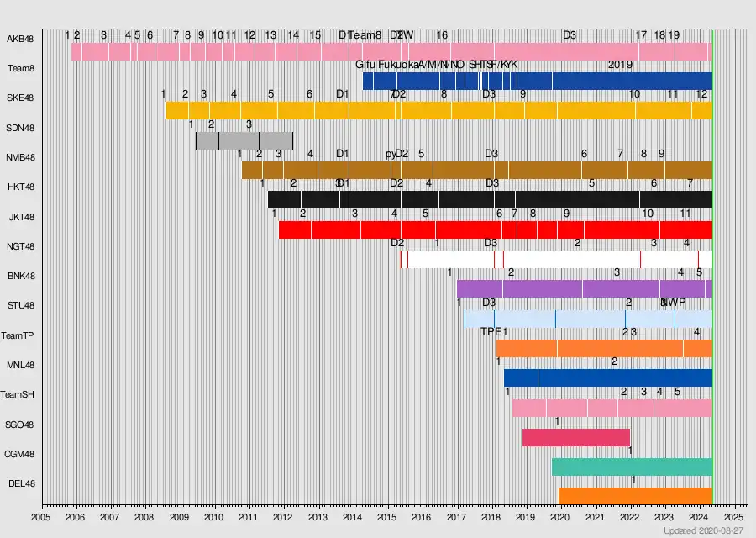Select the gray SDN48 timeline bar

coord(244,140)
